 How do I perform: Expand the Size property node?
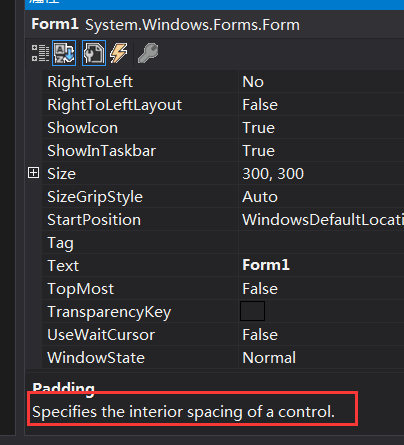33,173
